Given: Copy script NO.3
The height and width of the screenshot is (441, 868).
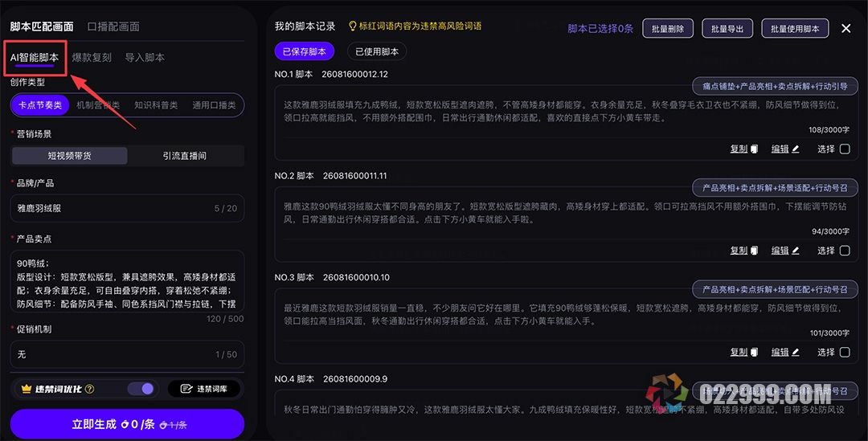Looking at the screenshot, I should [739, 352].
